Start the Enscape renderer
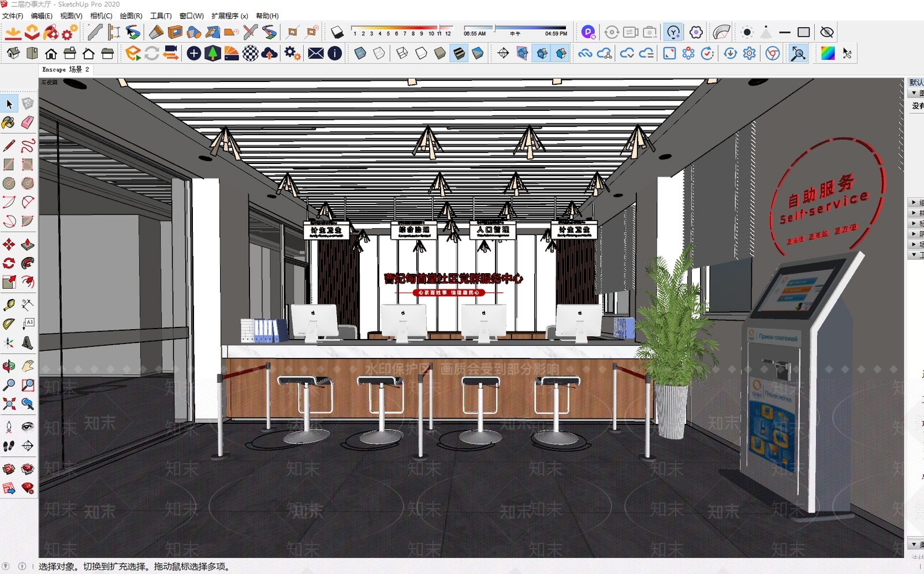 (x=133, y=54)
